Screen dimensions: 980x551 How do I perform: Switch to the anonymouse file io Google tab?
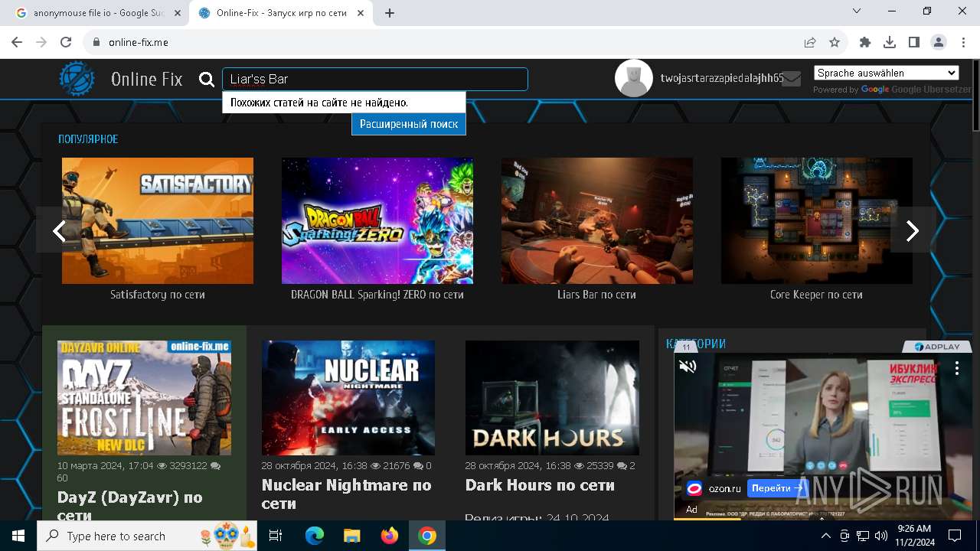click(97, 13)
